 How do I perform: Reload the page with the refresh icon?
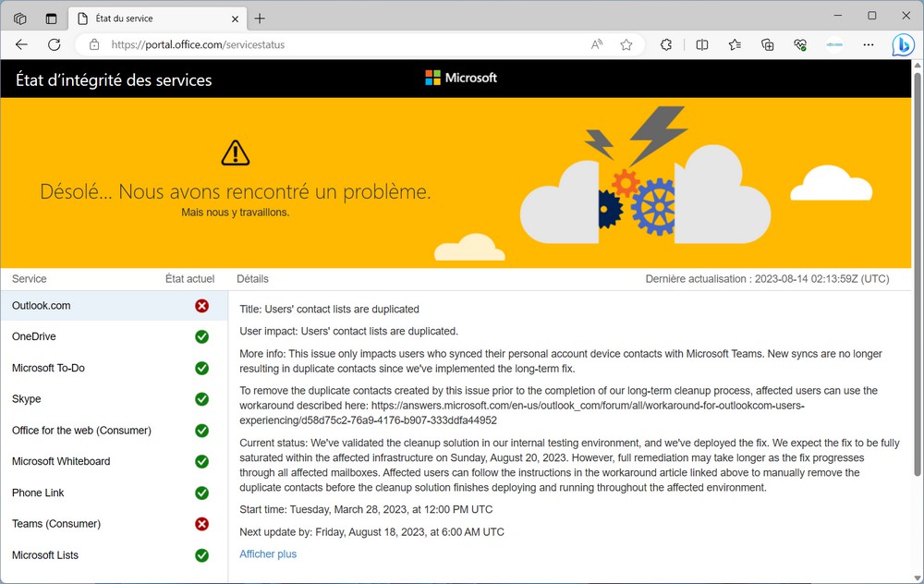point(55,44)
